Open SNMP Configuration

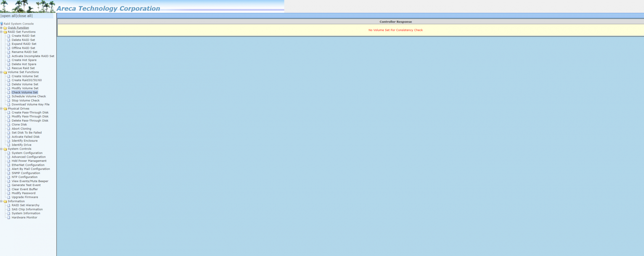click(x=26, y=173)
